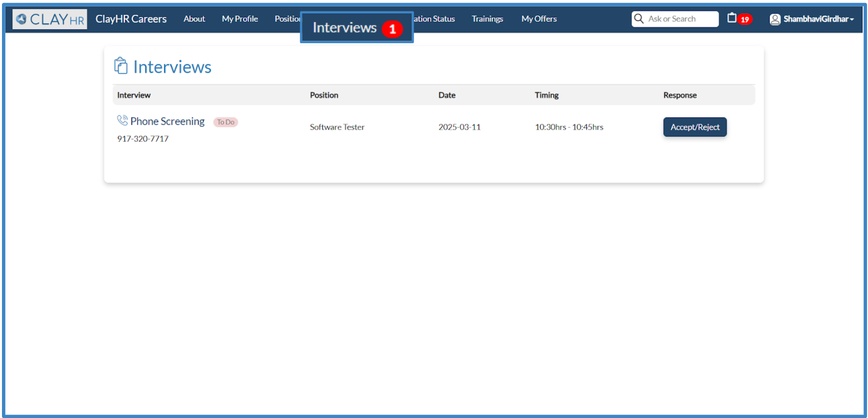Click the Timing column header
The image size is (868, 418).
(x=547, y=95)
